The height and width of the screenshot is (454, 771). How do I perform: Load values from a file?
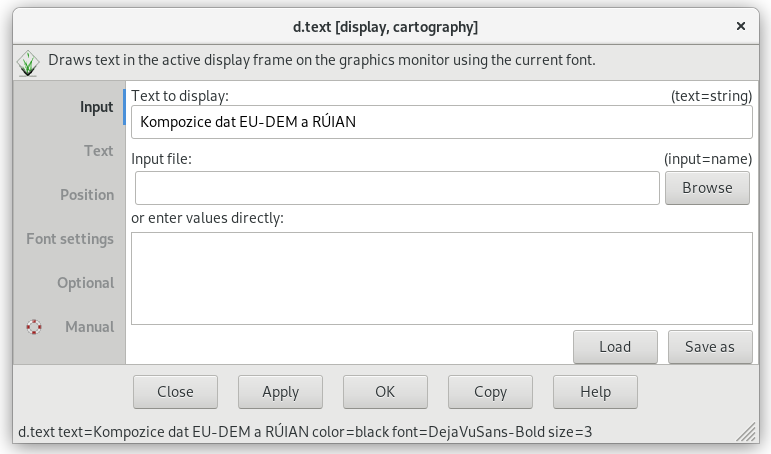click(x=615, y=347)
